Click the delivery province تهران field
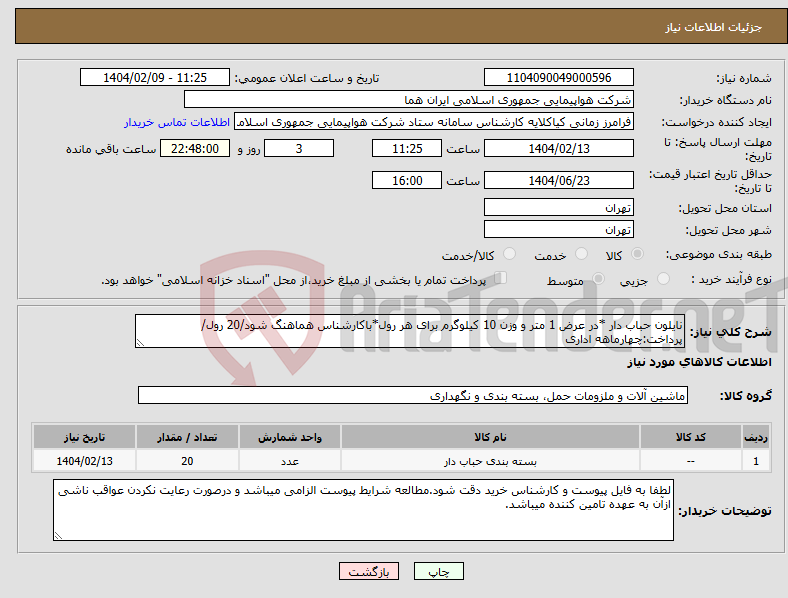788x598 pixels. 559,207
